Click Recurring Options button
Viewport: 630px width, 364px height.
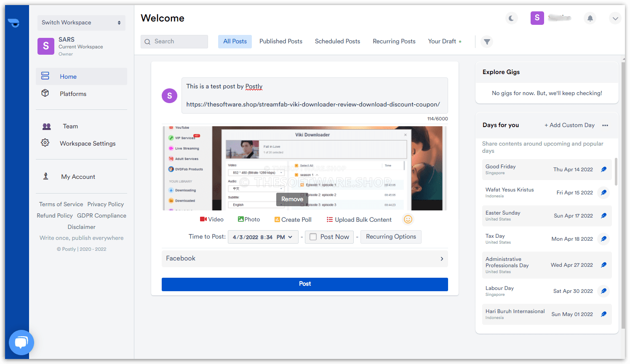click(391, 236)
